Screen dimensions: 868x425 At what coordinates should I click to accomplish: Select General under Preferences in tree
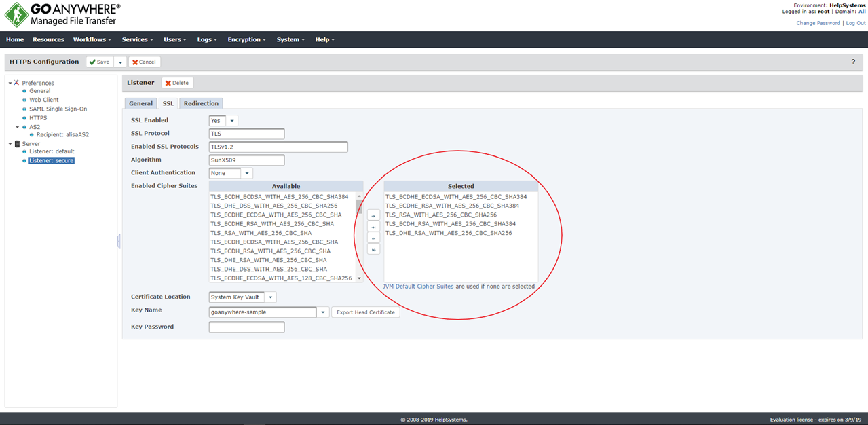click(x=39, y=91)
